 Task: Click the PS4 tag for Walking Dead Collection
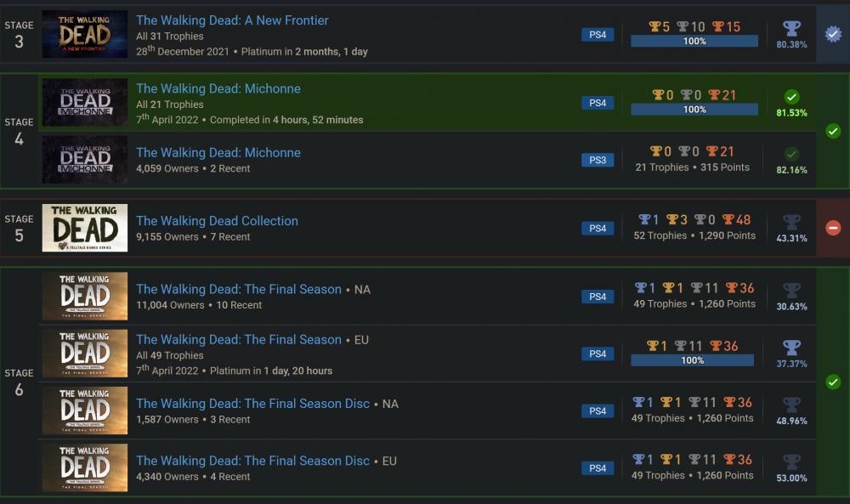[x=598, y=228]
